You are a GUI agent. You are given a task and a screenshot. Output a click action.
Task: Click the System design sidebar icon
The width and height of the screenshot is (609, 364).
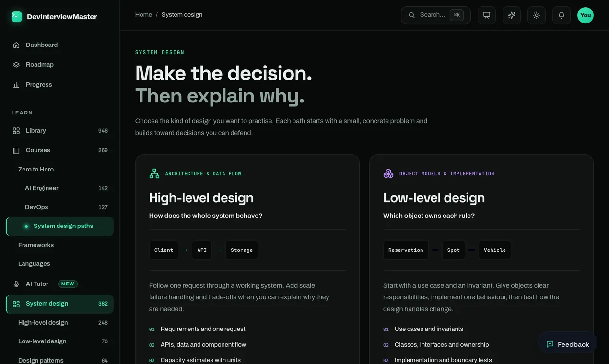pos(16,304)
